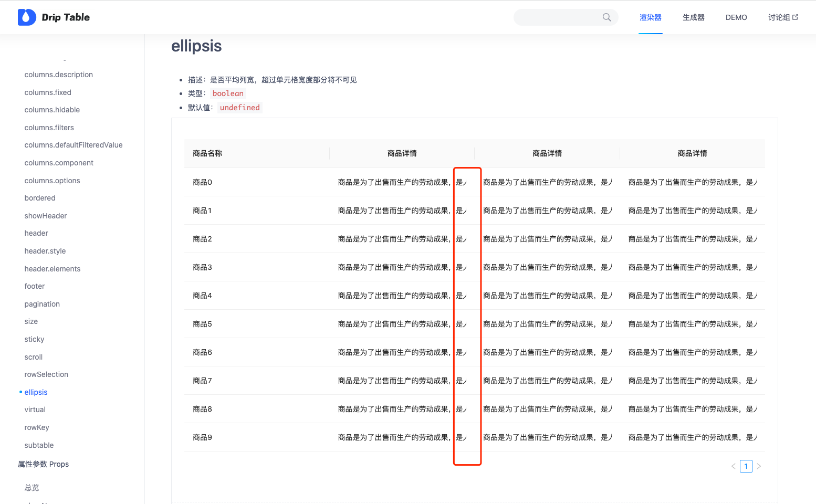Select the active ellipsis sidebar item
816x504 pixels.
coord(36,392)
